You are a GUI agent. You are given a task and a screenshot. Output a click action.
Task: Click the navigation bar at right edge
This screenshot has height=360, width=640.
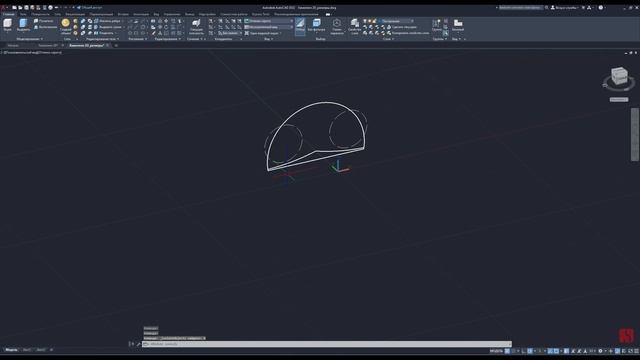pyautogui.click(x=635, y=134)
